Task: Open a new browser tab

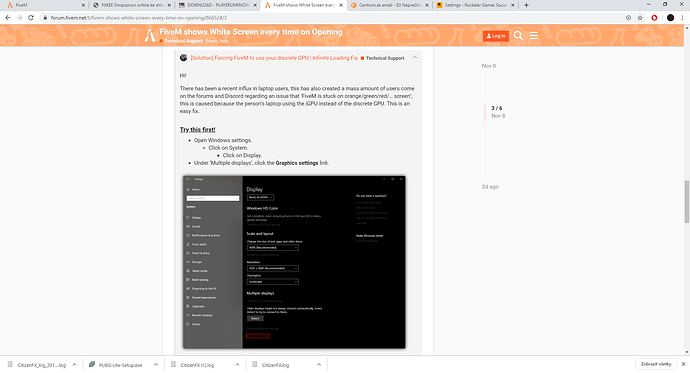Action: click(526, 5)
